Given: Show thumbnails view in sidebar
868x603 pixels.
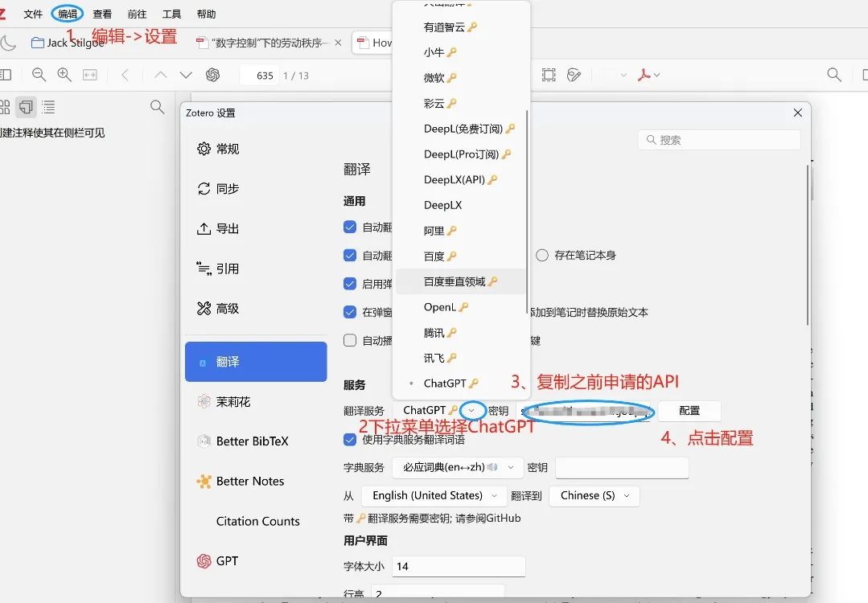Looking at the screenshot, I should pyautogui.click(x=5, y=107).
